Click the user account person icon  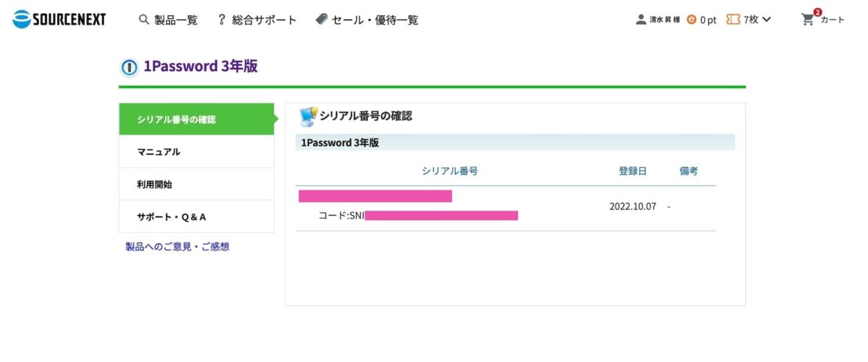[641, 20]
